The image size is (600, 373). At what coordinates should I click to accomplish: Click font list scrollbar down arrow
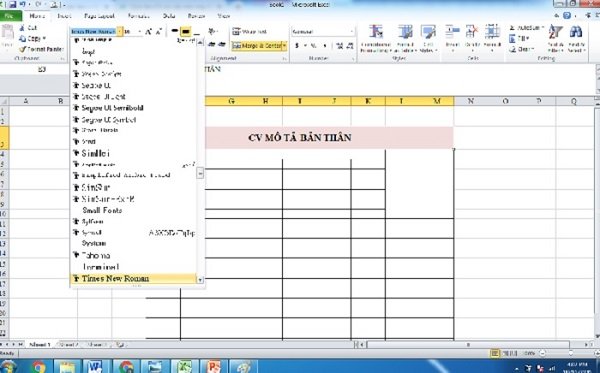[x=200, y=280]
